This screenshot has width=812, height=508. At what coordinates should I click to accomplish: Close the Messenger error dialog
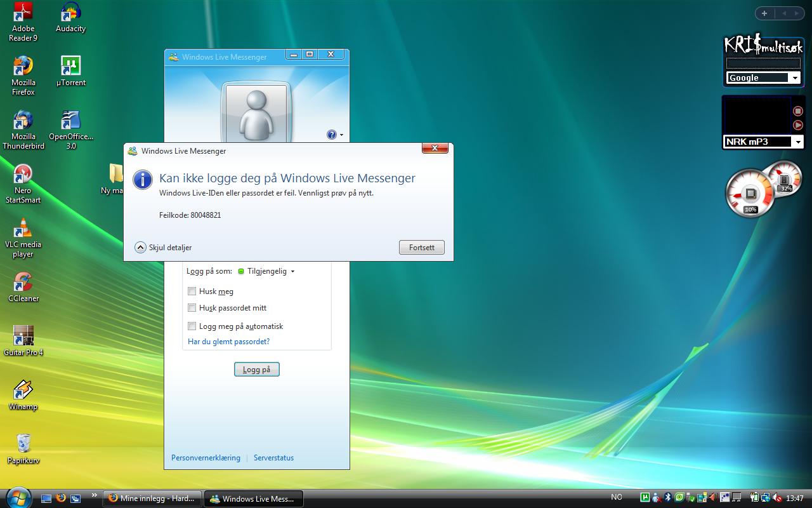[x=435, y=148]
